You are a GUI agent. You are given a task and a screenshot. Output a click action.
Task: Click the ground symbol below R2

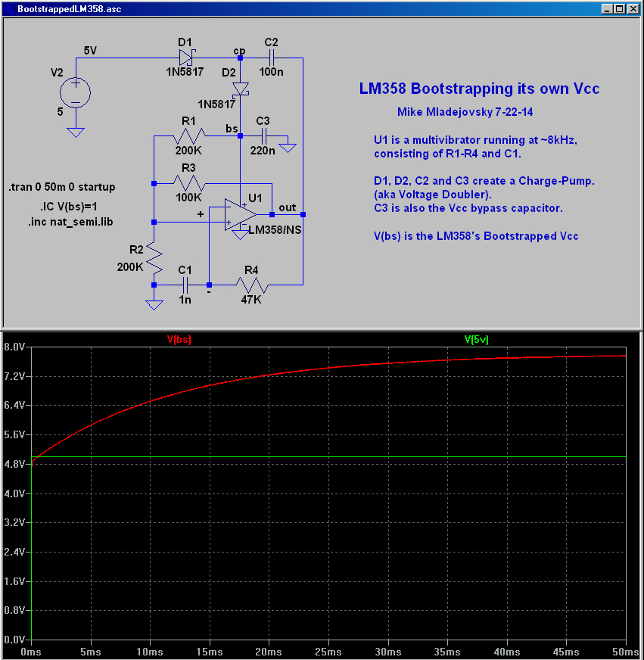pyautogui.click(x=154, y=305)
